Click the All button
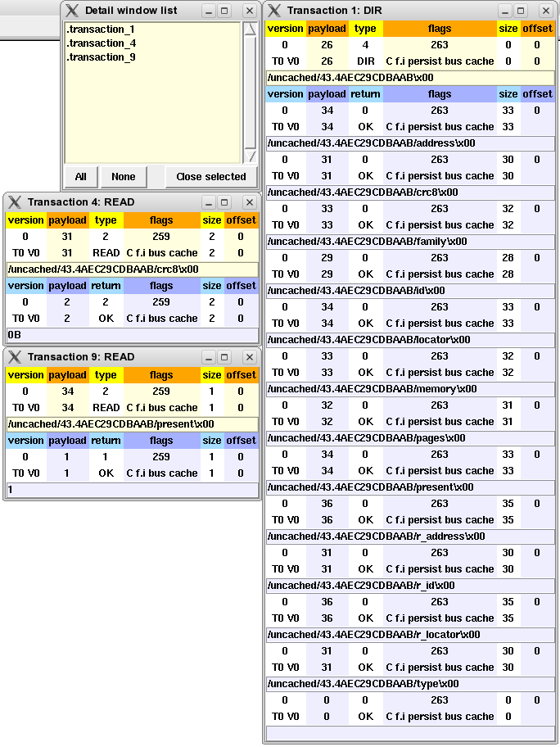560x747 pixels. pos(80,177)
